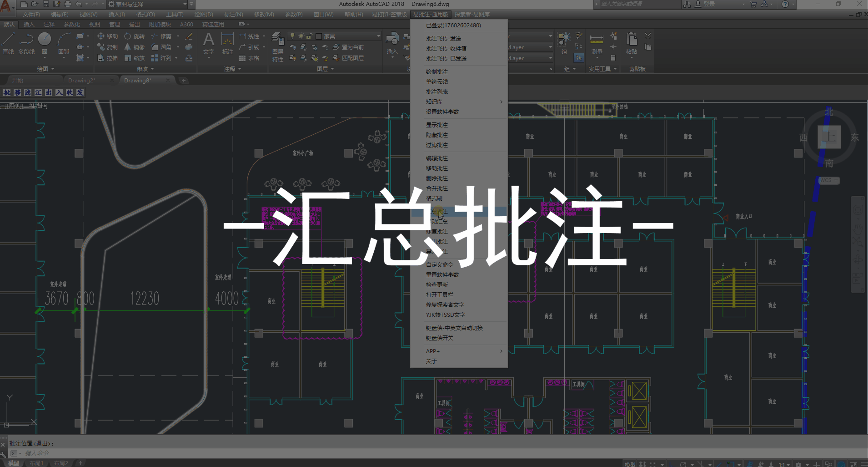Image resolution: width=868 pixels, height=467 pixels.
Task: Choose the Rotate (旋转) tool
Action: click(x=135, y=36)
